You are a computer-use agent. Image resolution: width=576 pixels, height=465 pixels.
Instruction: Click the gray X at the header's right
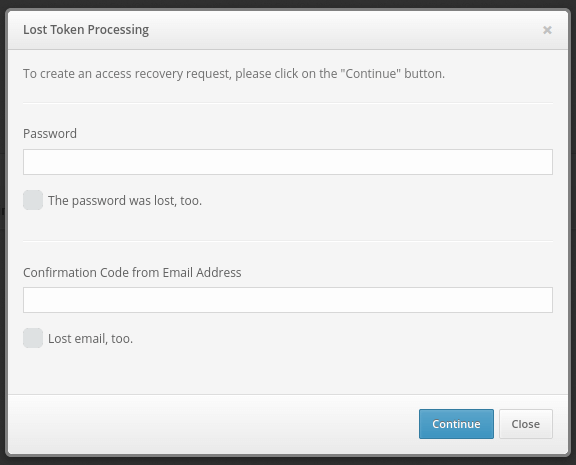tap(547, 30)
